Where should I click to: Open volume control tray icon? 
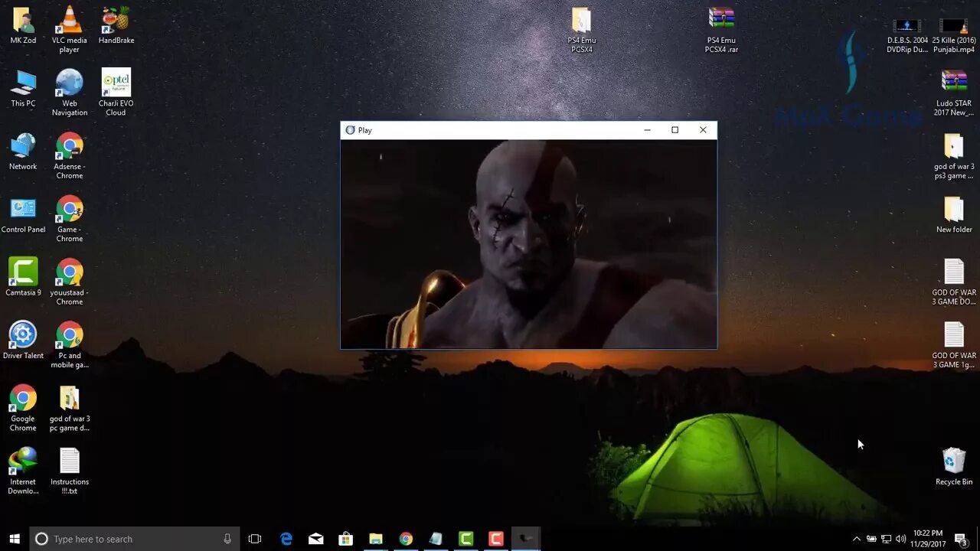[x=901, y=539]
